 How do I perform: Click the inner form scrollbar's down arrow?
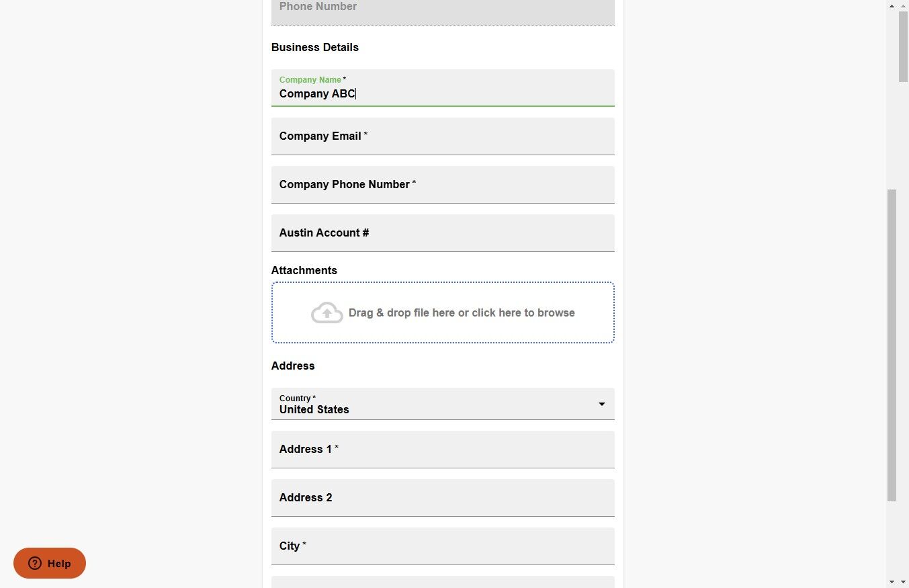[x=892, y=581]
